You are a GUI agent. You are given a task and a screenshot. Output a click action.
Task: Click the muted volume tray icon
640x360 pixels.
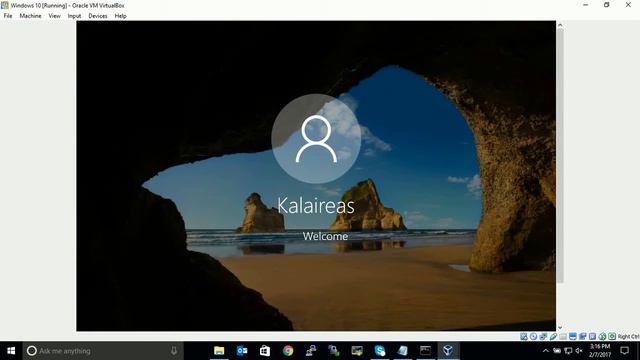coord(579,351)
